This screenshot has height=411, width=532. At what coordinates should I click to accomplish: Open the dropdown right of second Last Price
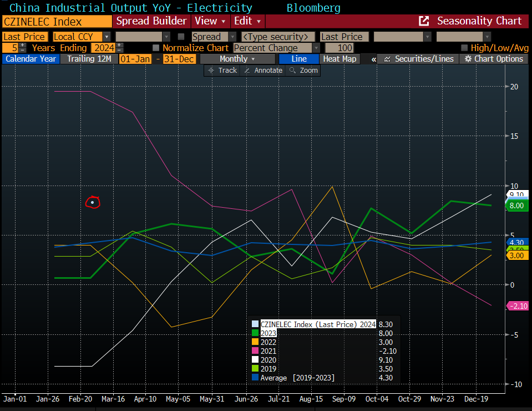point(428,36)
